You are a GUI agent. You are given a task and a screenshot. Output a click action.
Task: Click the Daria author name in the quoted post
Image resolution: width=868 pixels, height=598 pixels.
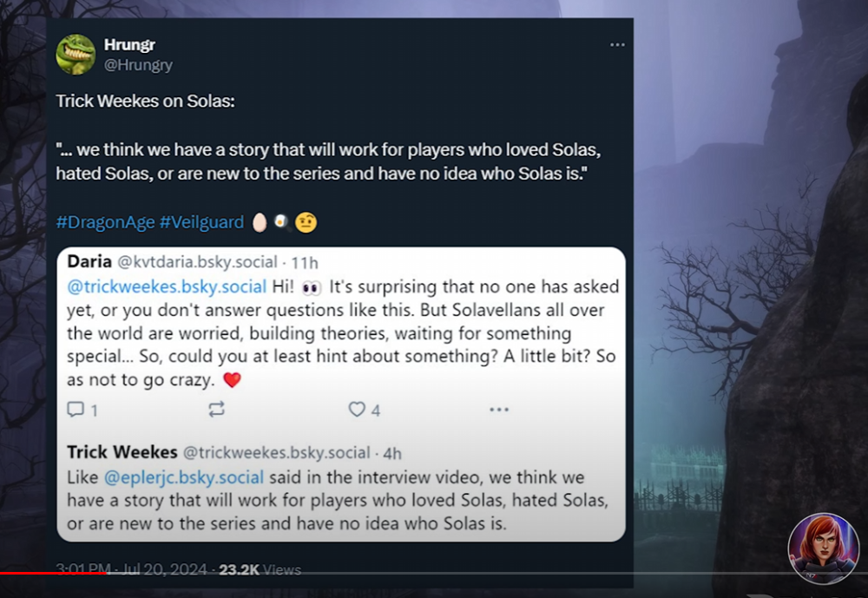pyautogui.click(x=88, y=261)
